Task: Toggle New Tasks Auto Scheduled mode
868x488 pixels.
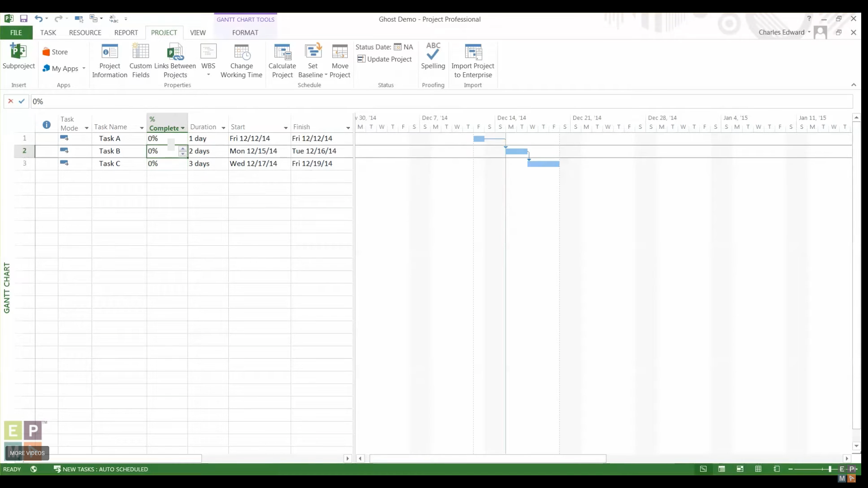Action: [101, 469]
